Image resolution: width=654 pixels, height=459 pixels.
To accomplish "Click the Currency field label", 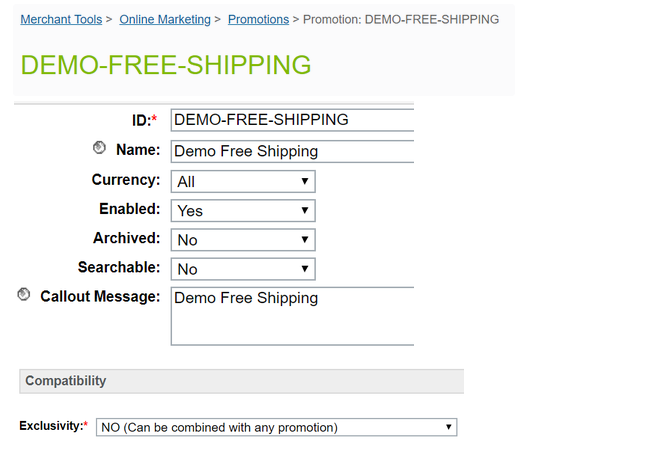I will click(125, 180).
